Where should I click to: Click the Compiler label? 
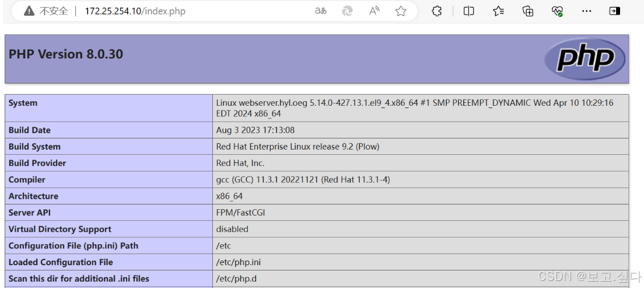[27, 179]
